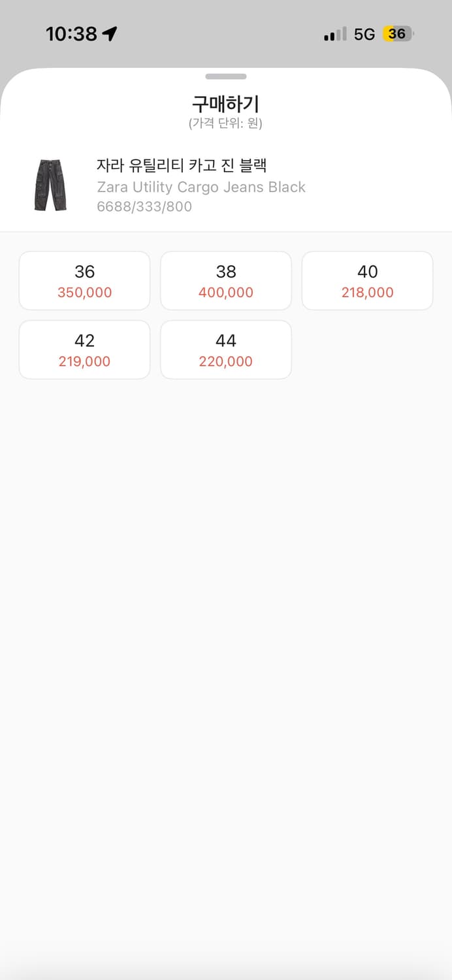Tap the cellular signal bars icon
The width and height of the screenshot is (452, 980).
click(x=335, y=35)
